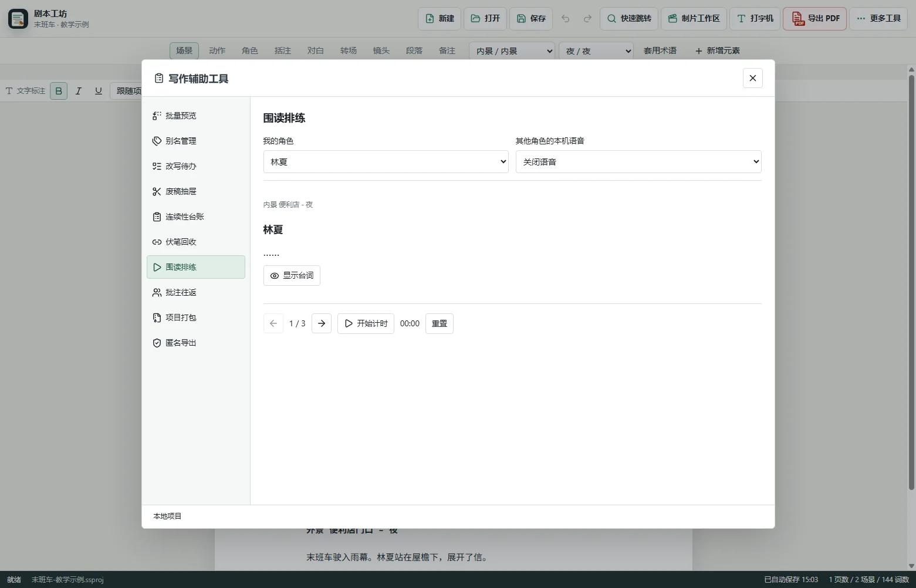The height and width of the screenshot is (588, 916).
Task: Open 废稿抽屉 section
Action: pos(195,191)
